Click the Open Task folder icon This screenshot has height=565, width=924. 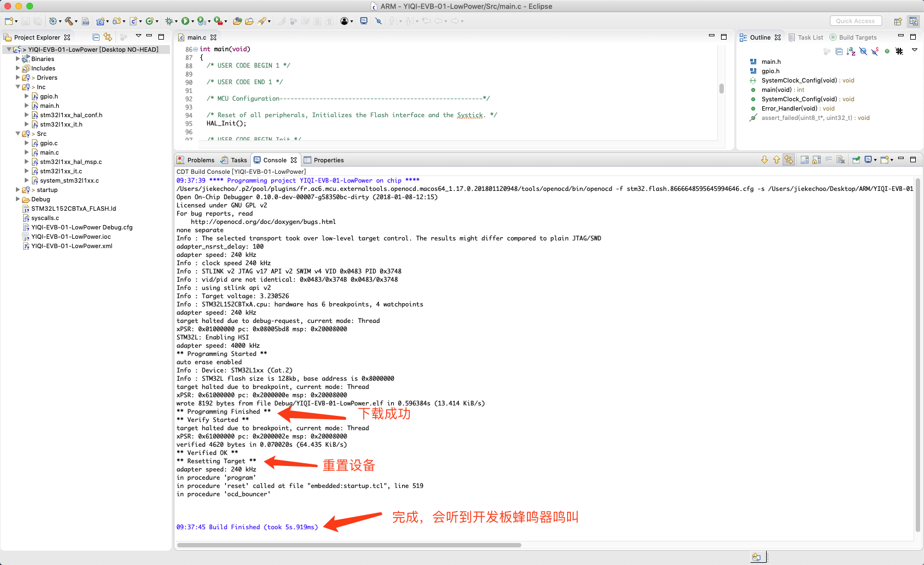coord(249,21)
